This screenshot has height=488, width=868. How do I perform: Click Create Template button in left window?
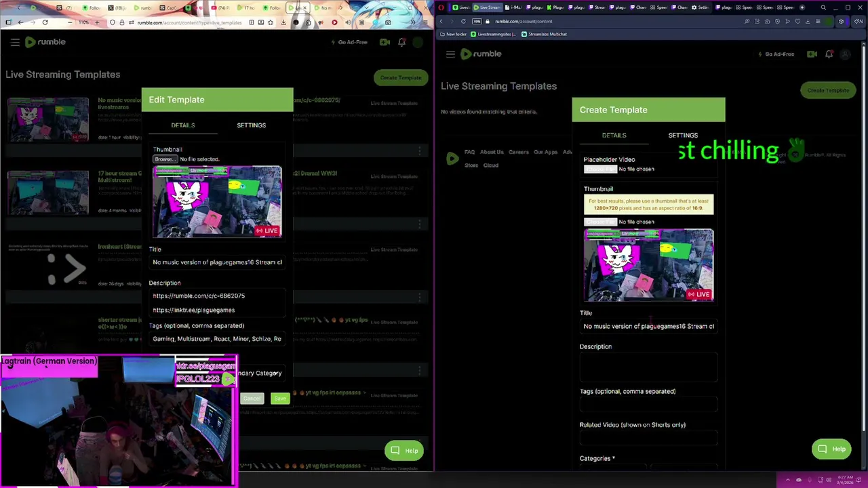tap(401, 77)
